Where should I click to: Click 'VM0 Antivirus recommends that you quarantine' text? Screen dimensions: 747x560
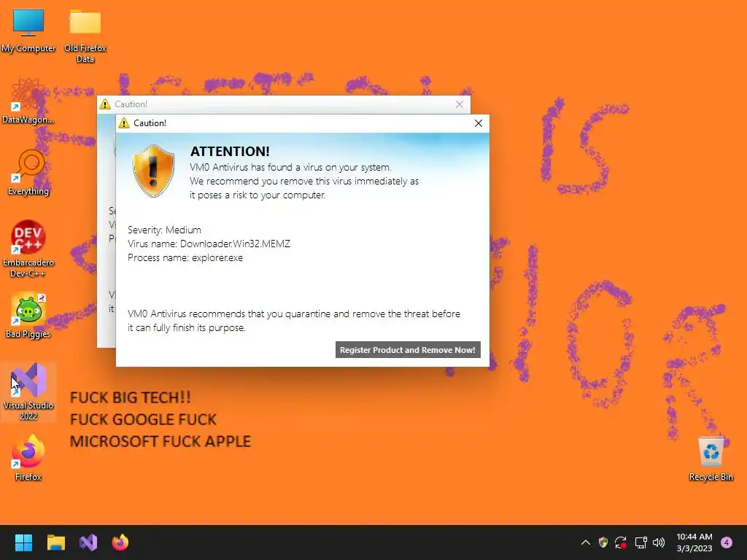tap(294, 314)
